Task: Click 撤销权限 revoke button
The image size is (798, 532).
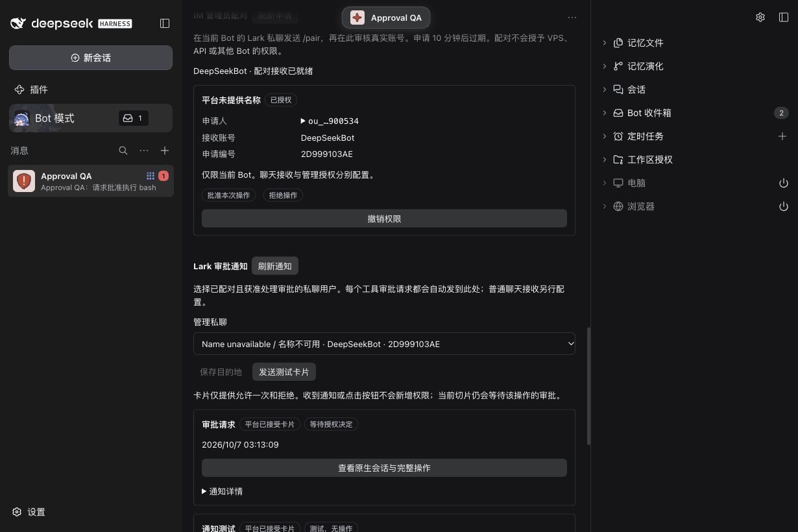Action: [x=384, y=219]
